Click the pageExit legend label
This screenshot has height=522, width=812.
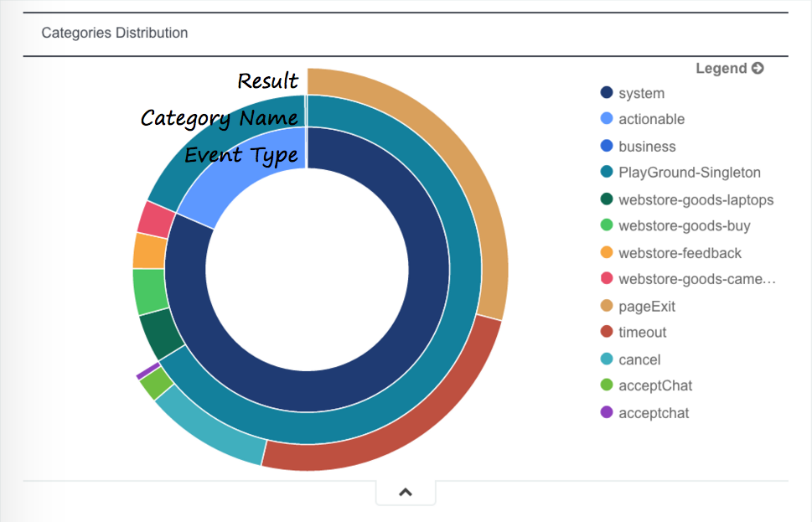coord(647,307)
